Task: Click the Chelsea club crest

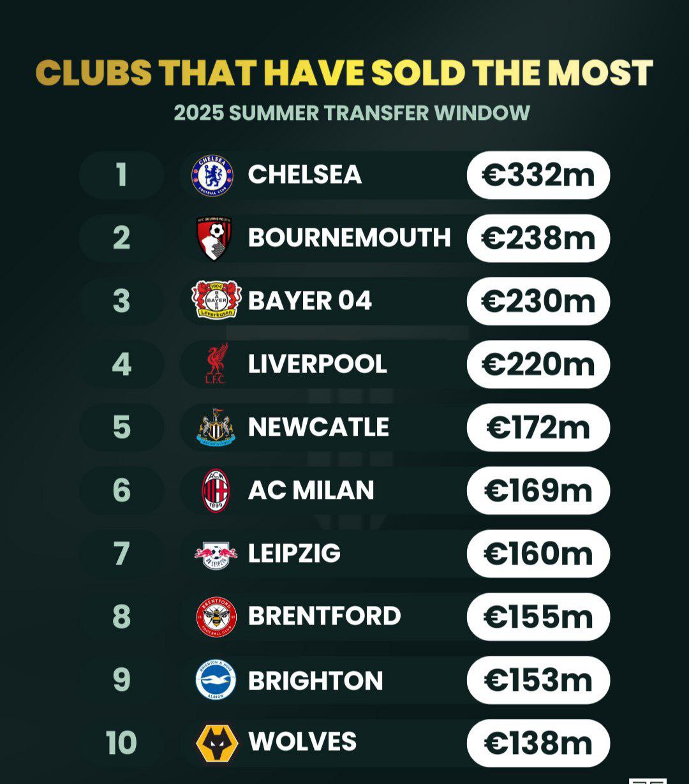Action: pyautogui.click(x=212, y=175)
